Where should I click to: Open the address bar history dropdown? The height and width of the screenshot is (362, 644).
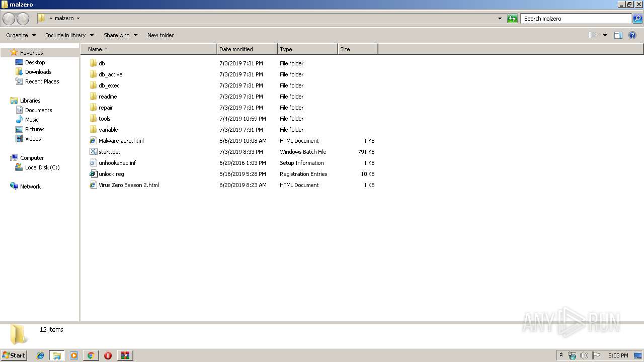click(x=500, y=19)
